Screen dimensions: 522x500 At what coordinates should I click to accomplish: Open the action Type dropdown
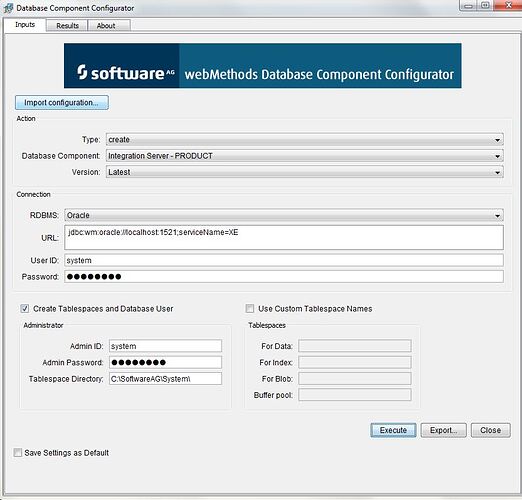tap(305, 139)
